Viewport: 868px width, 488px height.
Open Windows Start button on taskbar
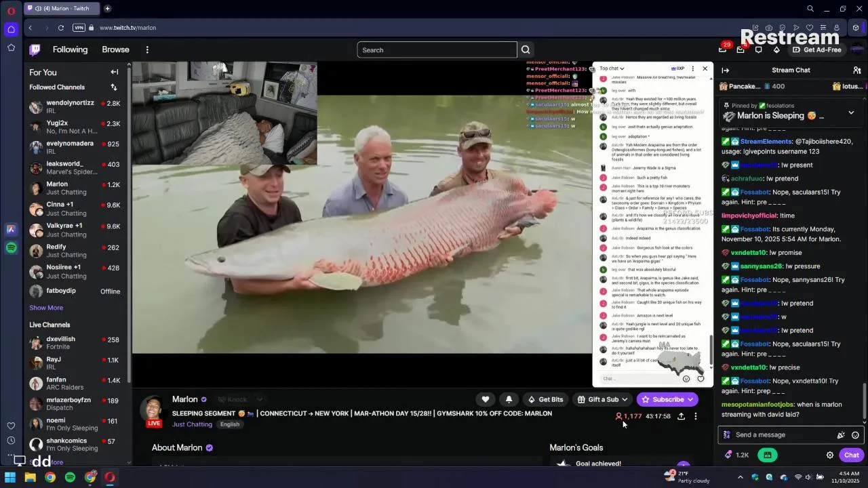(x=10, y=477)
